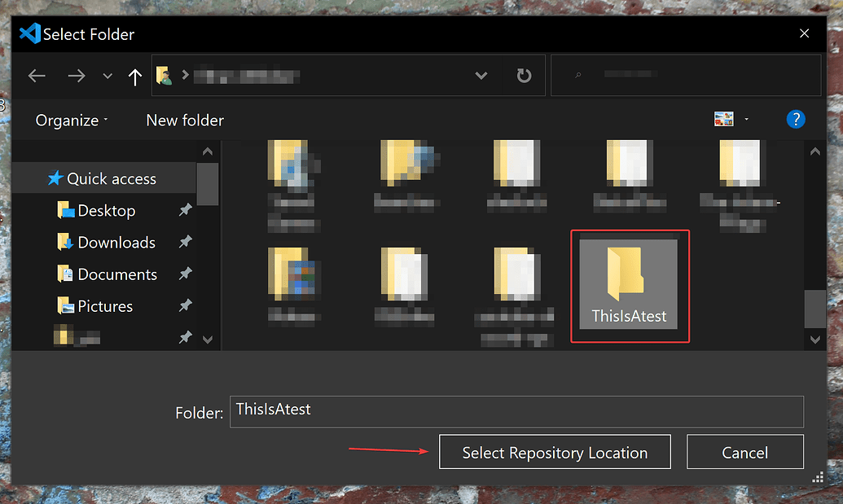Viewport: 843px width, 504px height.
Task: Go forward using the right arrow
Action: point(77,76)
